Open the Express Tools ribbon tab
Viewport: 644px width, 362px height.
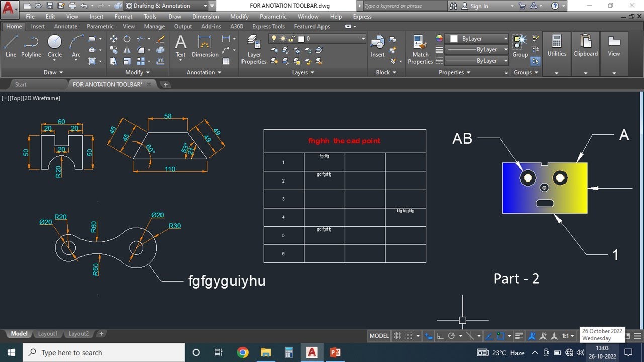tap(268, 26)
